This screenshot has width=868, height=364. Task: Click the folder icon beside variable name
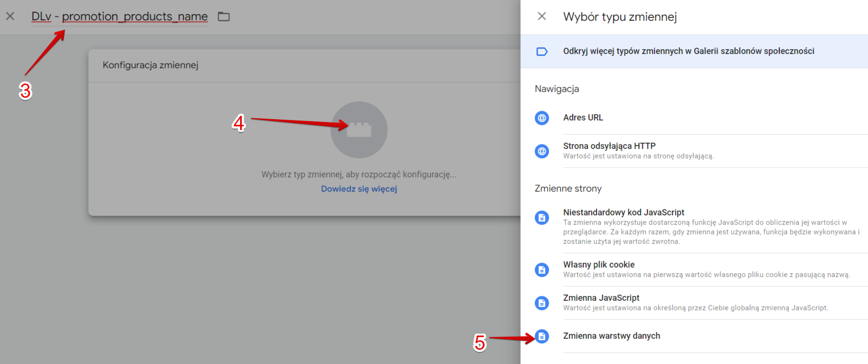[x=224, y=17]
